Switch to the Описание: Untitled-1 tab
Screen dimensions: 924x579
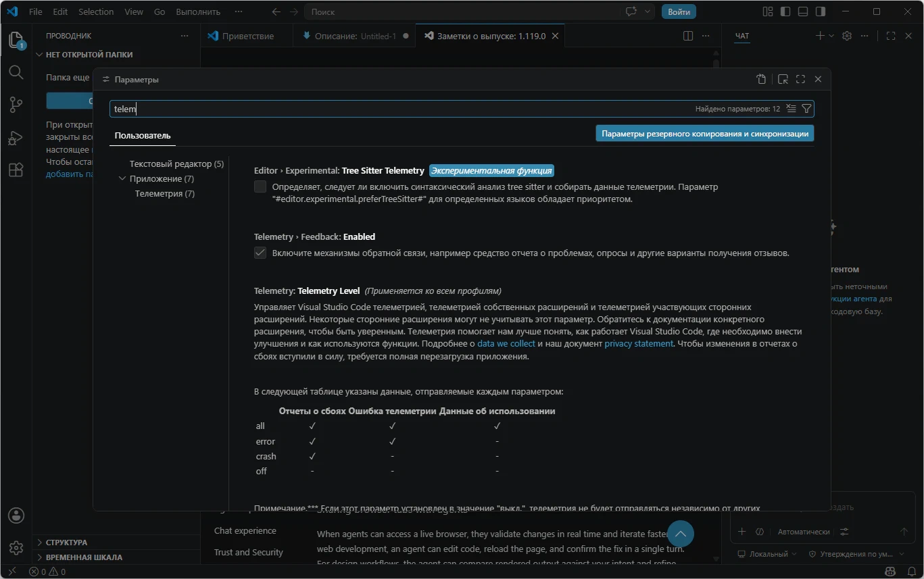355,36
